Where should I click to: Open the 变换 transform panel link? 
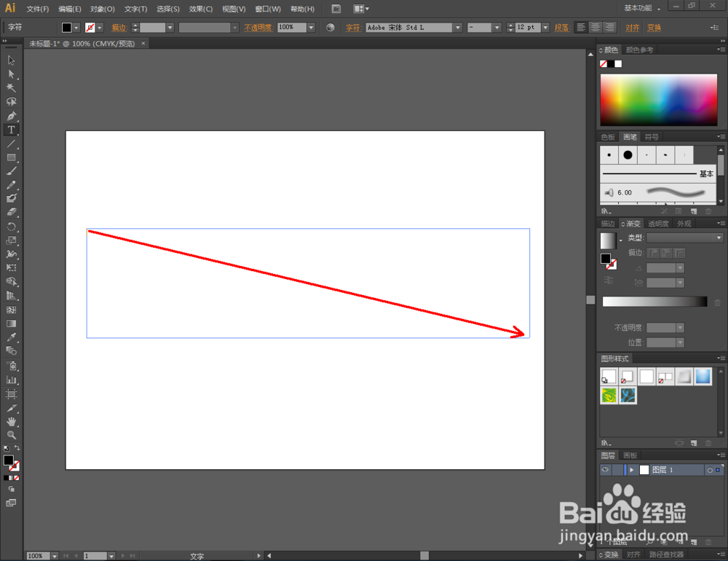coord(654,28)
